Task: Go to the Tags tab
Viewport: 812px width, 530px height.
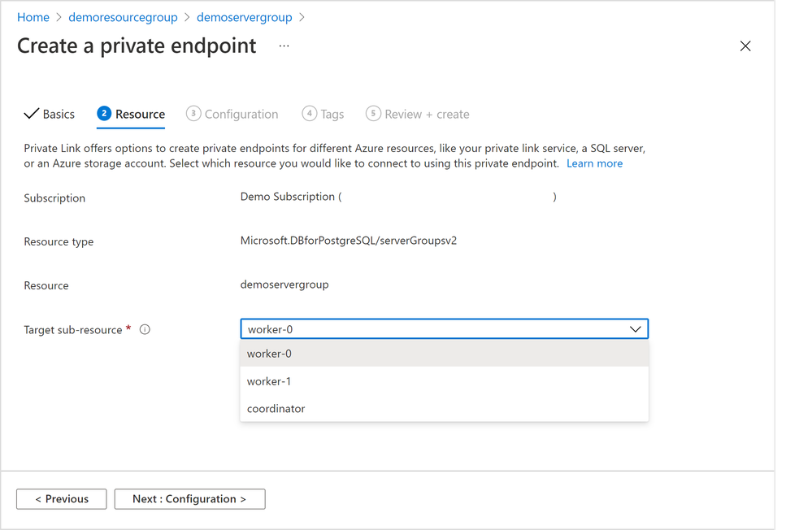Action: (332, 115)
